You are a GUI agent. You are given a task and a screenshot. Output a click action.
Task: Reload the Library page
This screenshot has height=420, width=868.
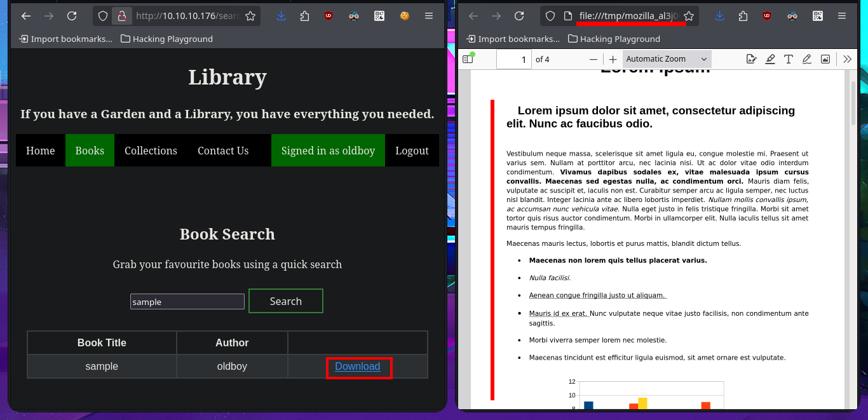(72, 16)
